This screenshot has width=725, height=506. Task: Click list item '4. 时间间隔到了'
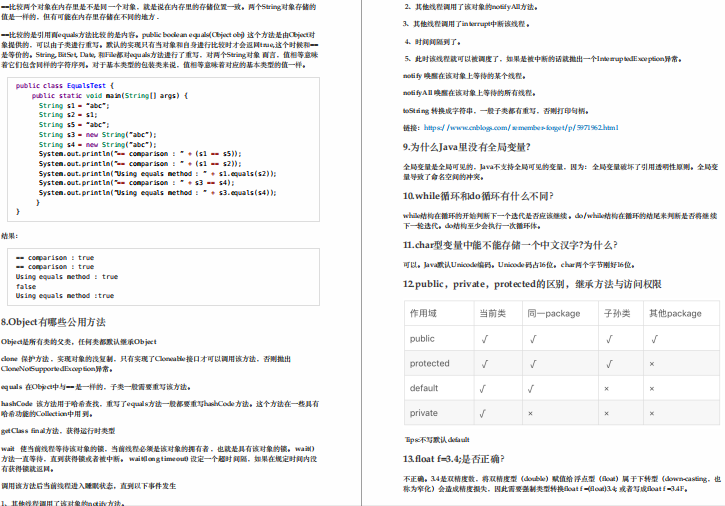pyautogui.click(x=433, y=42)
